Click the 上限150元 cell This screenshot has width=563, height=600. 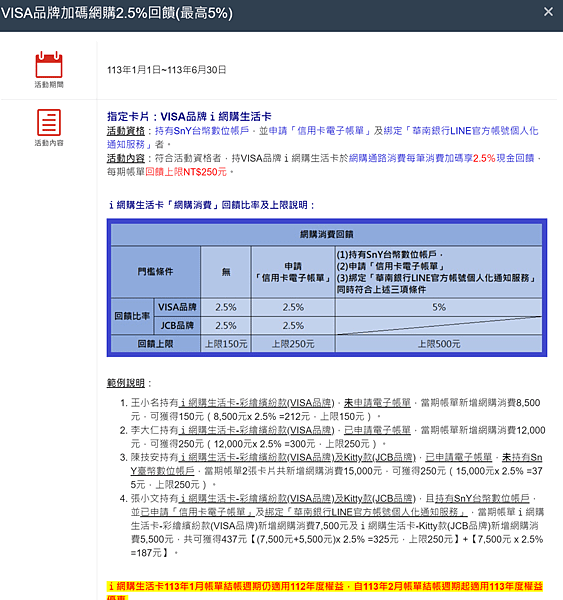click(226, 344)
